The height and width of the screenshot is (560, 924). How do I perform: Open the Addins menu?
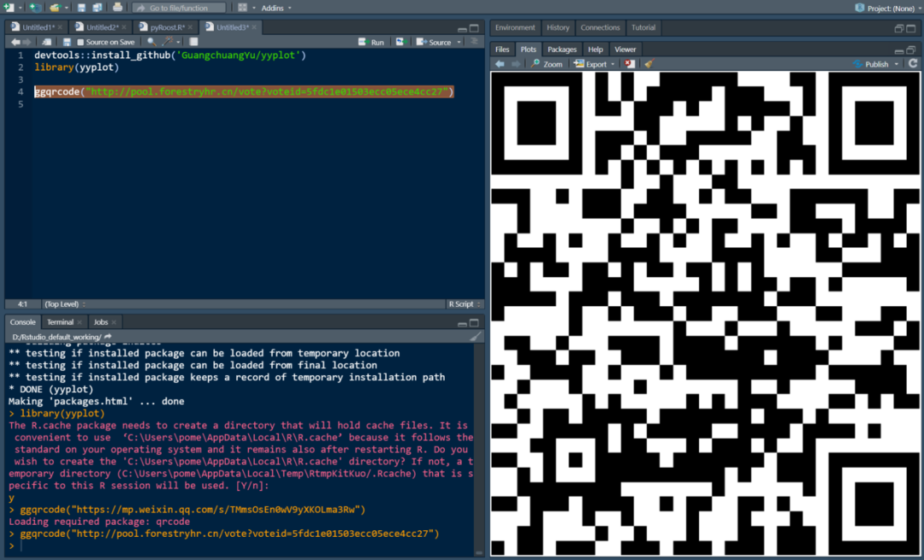[276, 9]
